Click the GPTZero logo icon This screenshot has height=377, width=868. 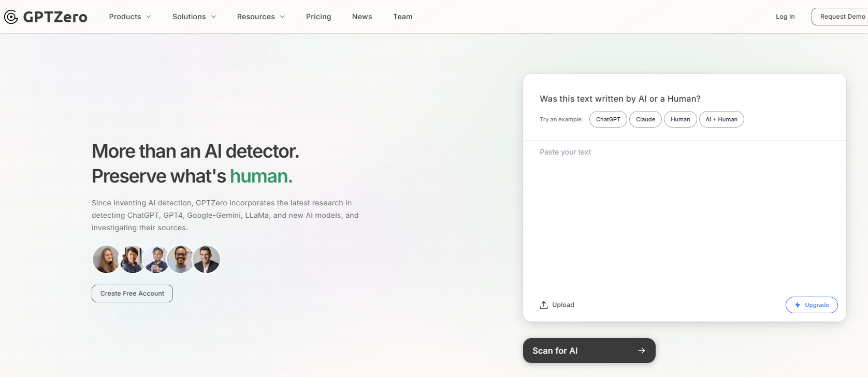coord(11,17)
